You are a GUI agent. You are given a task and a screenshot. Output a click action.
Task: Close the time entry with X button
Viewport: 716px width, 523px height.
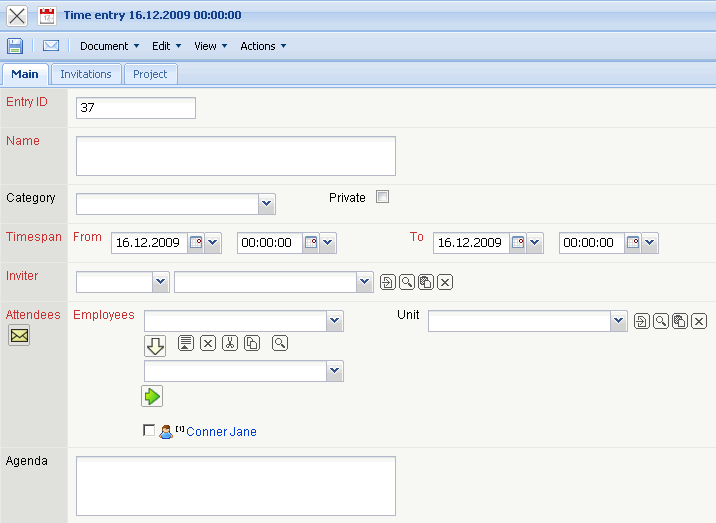click(x=17, y=16)
